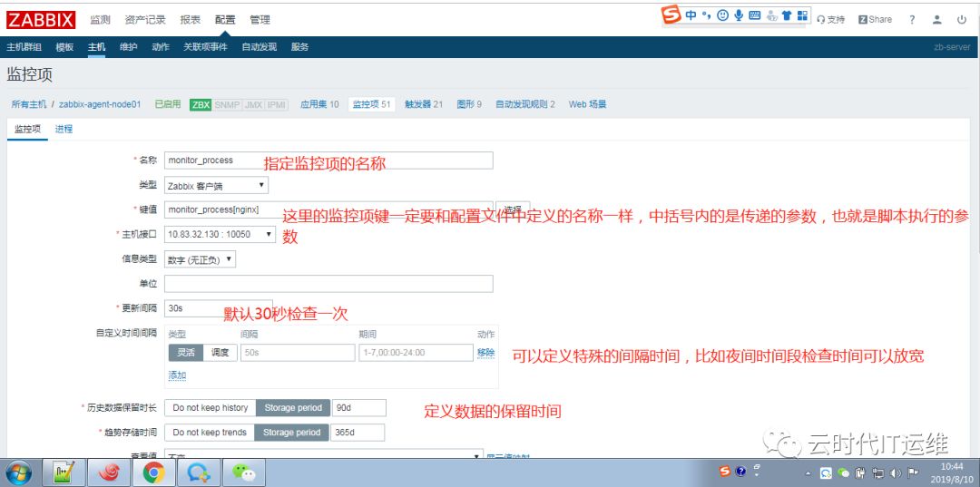
Task: Select 灵活 interval type
Action: coord(186,353)
